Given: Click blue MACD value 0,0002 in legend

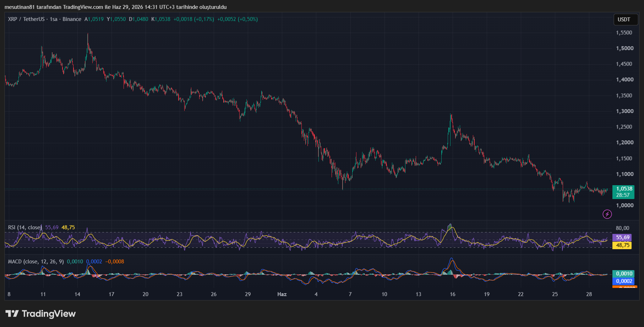Looking at the screenshot, I should [x=94, y=262].
